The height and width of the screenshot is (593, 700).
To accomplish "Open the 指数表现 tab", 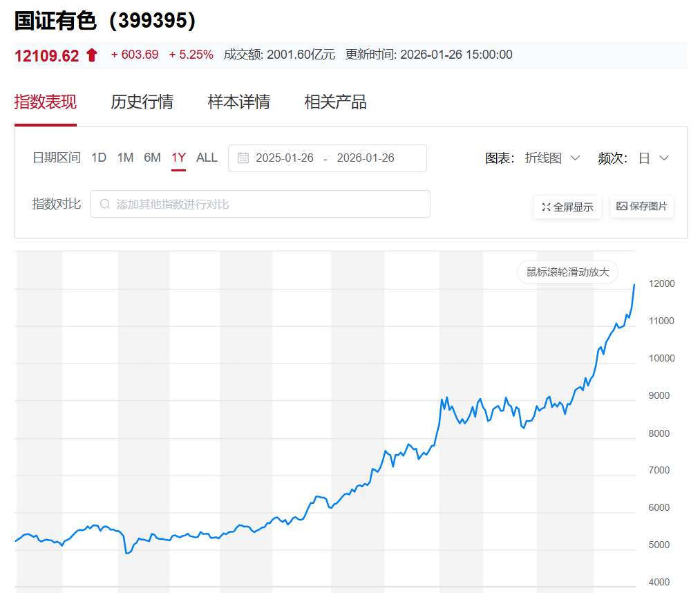I will point(46,102).
